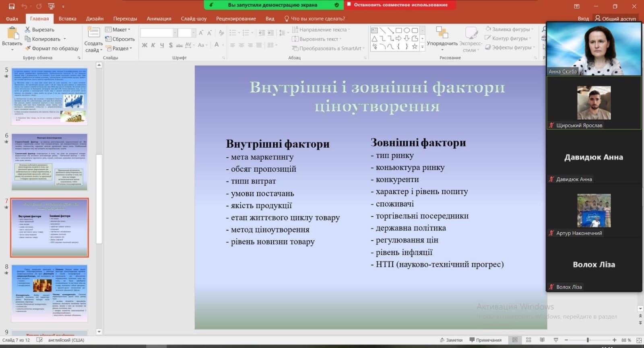Toggle the Notes (Заметки) pane
Viewport: 644px width, 348px height.
point(451,340)
